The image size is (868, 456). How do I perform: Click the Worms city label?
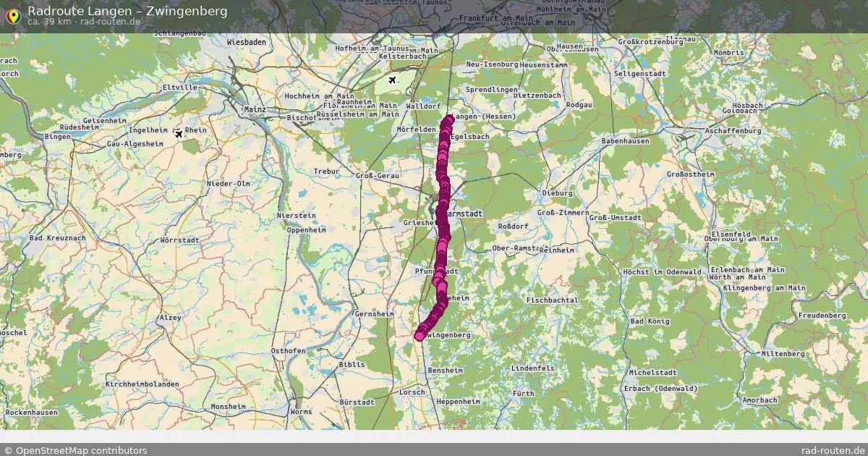pyautogui.click(x=301, y=411)
